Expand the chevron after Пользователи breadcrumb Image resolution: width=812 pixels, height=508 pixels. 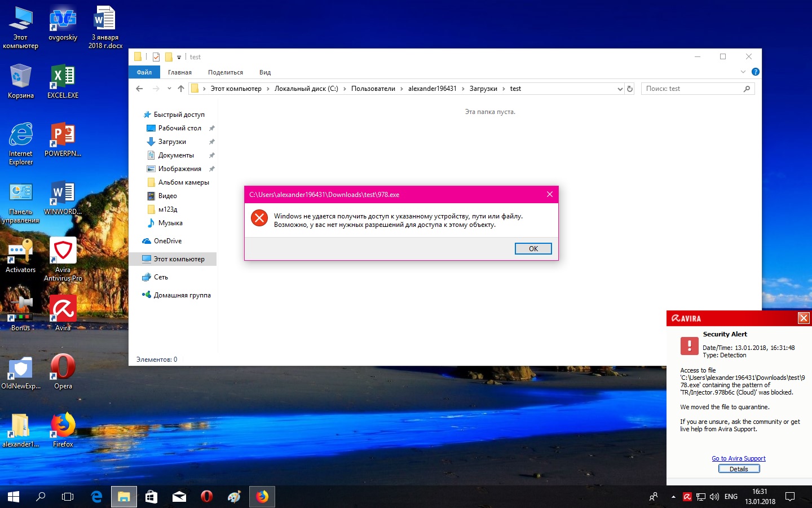401,89
